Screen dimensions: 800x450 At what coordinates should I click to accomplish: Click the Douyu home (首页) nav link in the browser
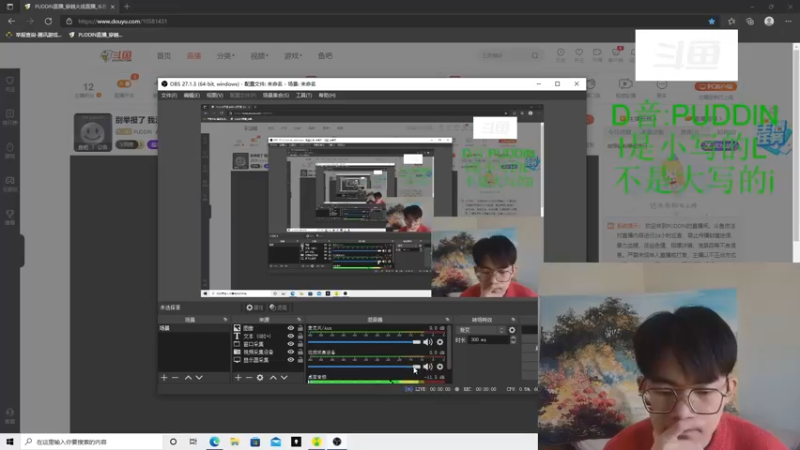164,56
